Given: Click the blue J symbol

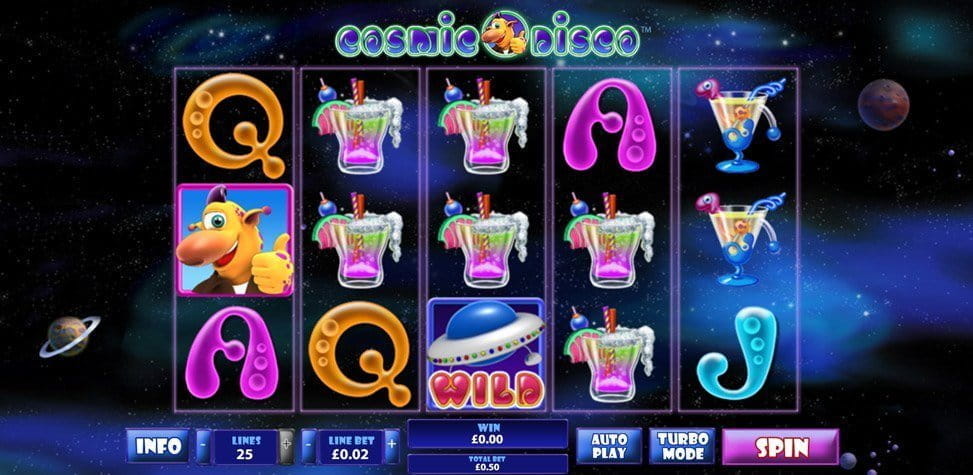Looking at the screenshot, I should (737, 353).
